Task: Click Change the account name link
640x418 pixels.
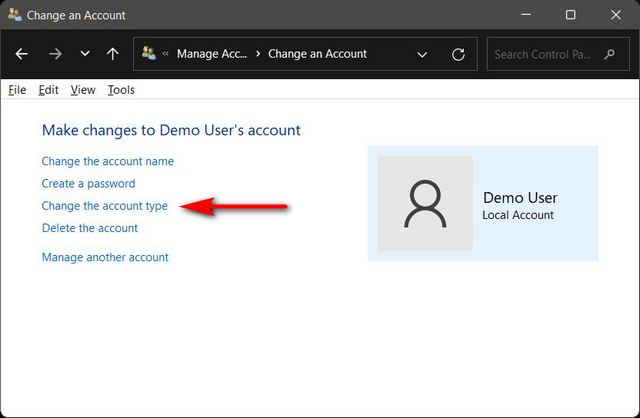Action: click(x=107, y=161)
